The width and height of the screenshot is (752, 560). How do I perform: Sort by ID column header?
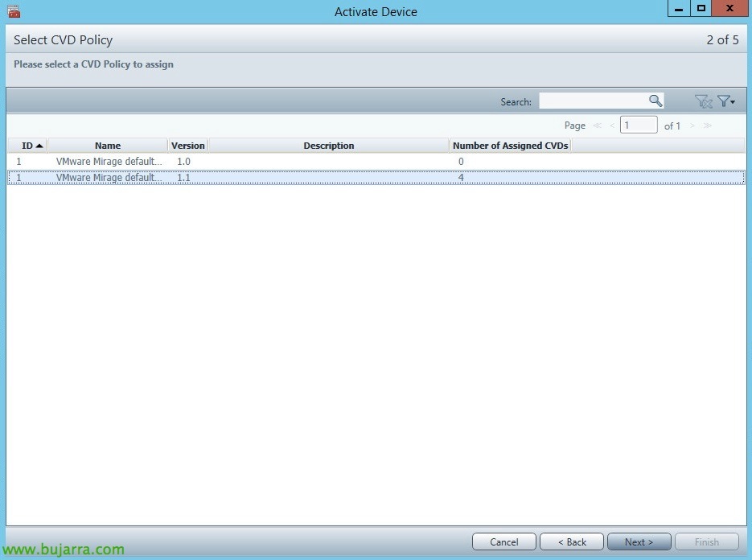pos(27,146)
